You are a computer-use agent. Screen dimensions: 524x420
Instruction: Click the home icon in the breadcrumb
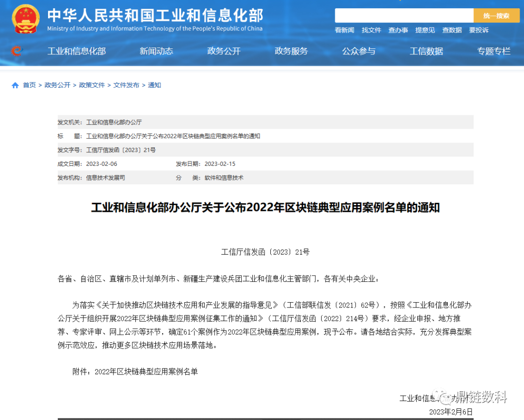pyautogui.click(x=15, y=85)
